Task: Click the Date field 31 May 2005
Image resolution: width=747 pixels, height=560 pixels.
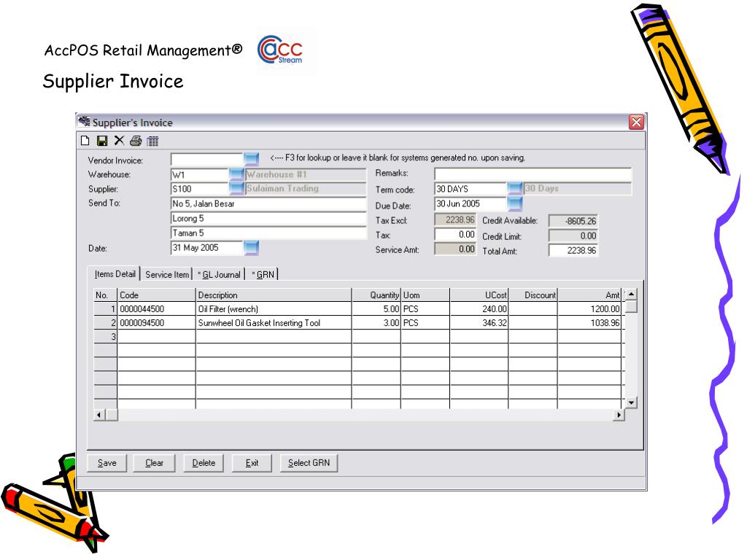Action: coord(206,248)
